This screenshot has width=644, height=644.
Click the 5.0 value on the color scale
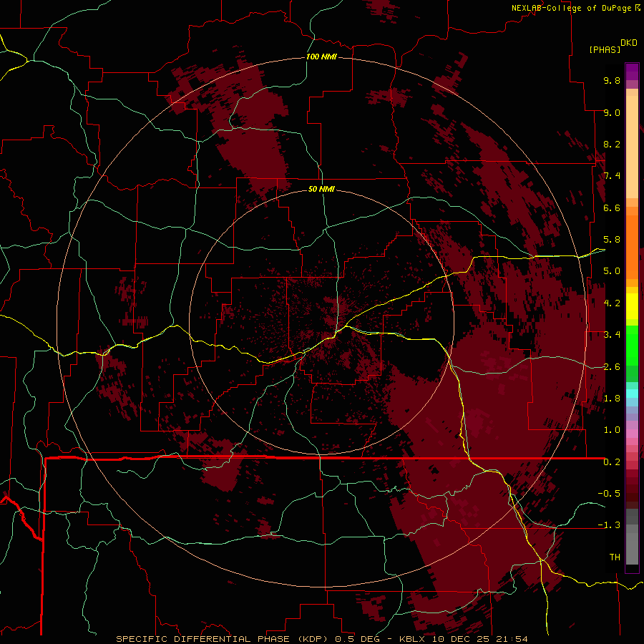click(x=612, y=271)
